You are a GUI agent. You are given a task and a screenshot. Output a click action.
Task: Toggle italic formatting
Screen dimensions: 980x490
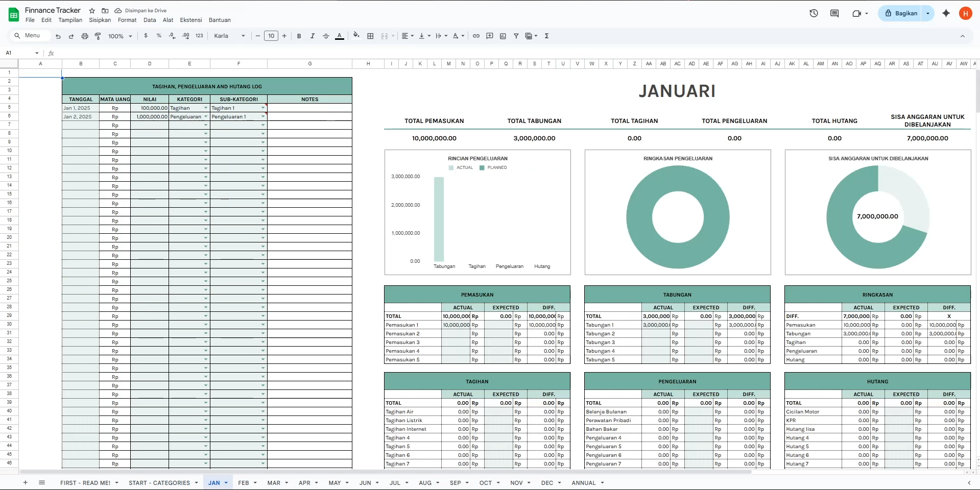click(x=313, y=36)
